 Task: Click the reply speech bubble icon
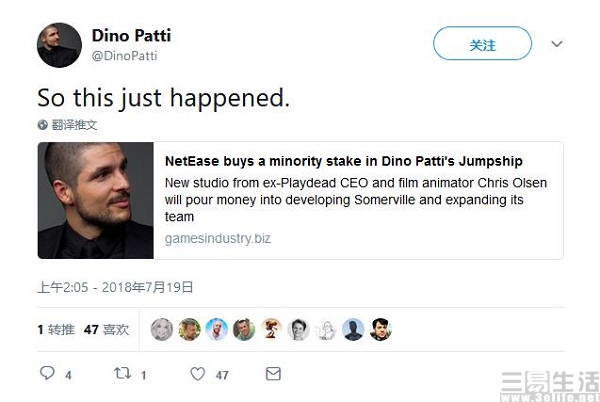47,374
